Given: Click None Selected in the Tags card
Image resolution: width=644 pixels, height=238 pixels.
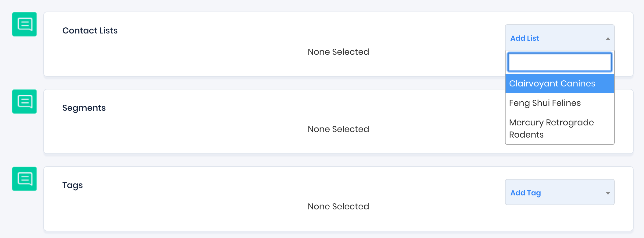Looking at the screenshot, I should pyautogui.click(x=338, y=207).
